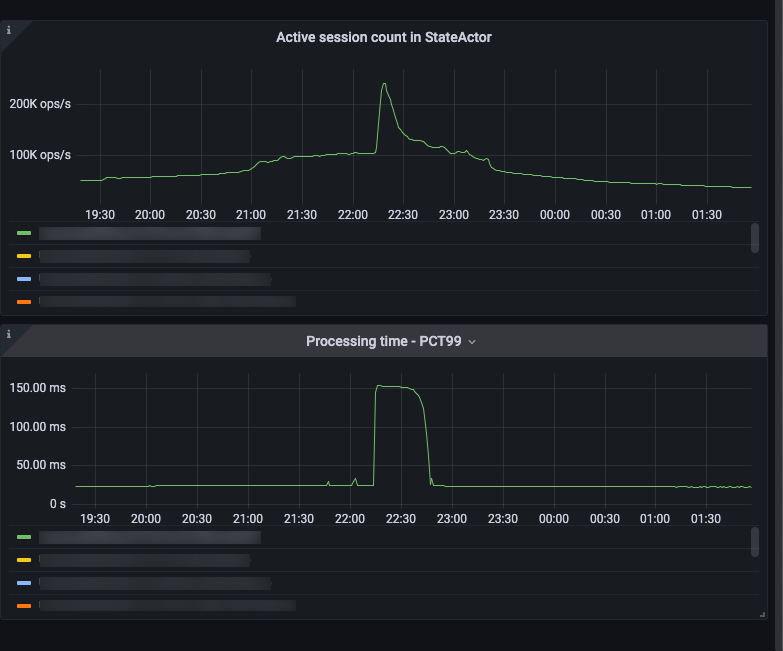Toggle the blue series label in the Active session legend
The height and width of the screenshot is (651, 783).
click(154, 279)
